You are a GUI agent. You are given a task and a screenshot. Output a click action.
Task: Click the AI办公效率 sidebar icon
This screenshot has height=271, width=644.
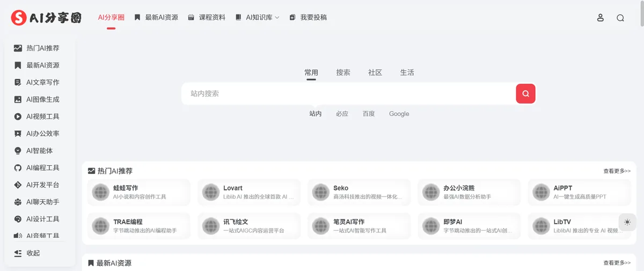coord(18,134)
